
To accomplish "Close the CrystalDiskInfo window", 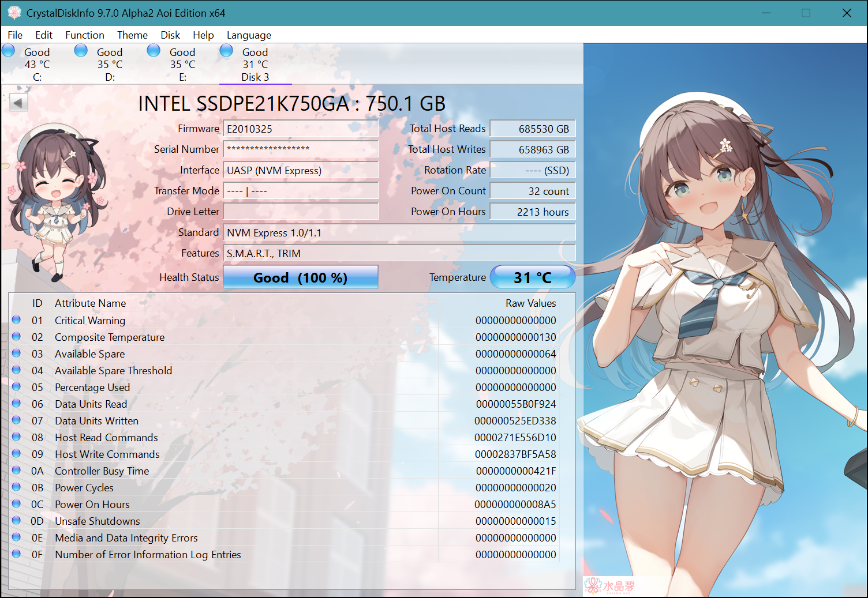I will [847, 13].
